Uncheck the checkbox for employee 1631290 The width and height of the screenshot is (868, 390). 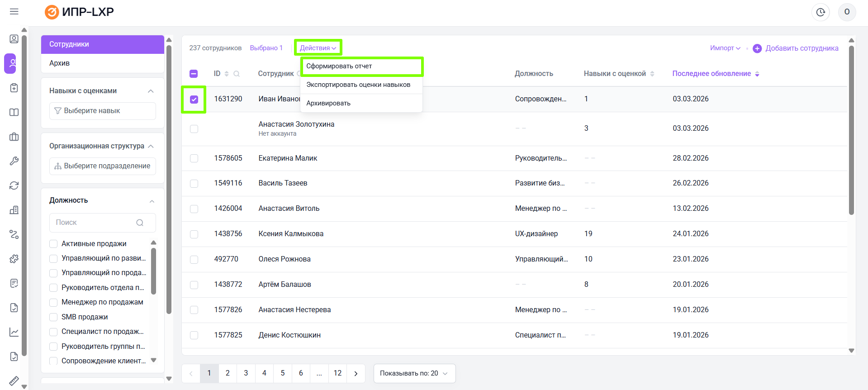click(194, 100)
